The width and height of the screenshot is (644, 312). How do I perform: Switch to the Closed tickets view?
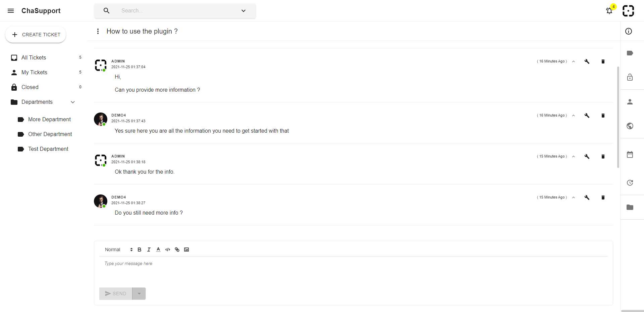tap(30, 87)
